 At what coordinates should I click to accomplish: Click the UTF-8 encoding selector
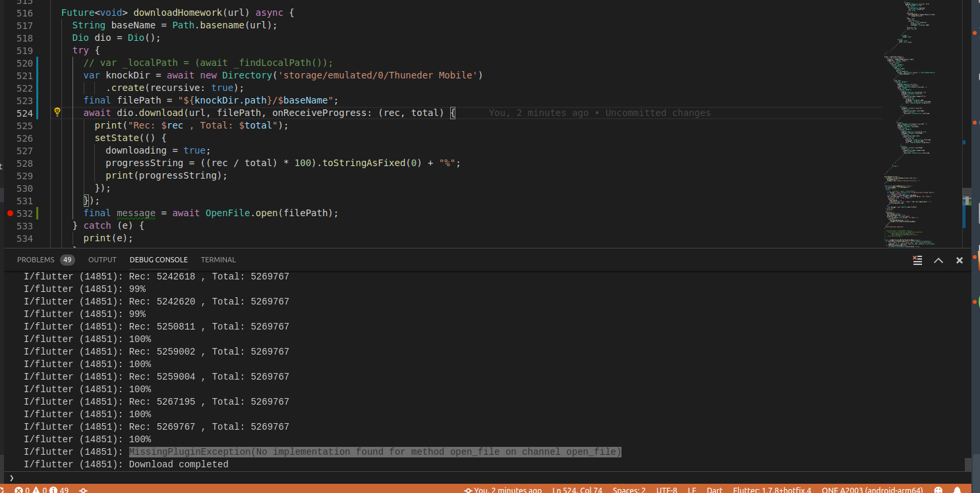tap(666, 490)
